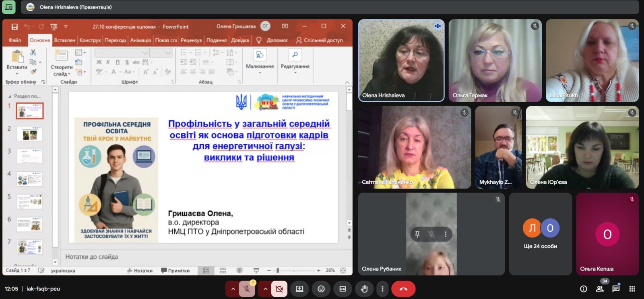
Task: Pin Олена Рубаник's video tile
Action: [417, 234]
